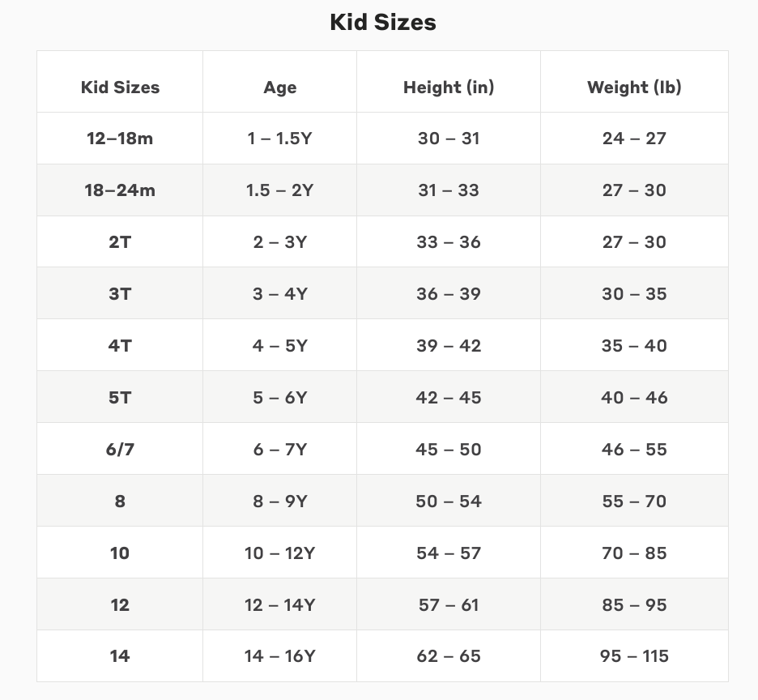This screenshot has width=758, height=700.
Task: Click the 4T size cell
Action: point(120,346)
